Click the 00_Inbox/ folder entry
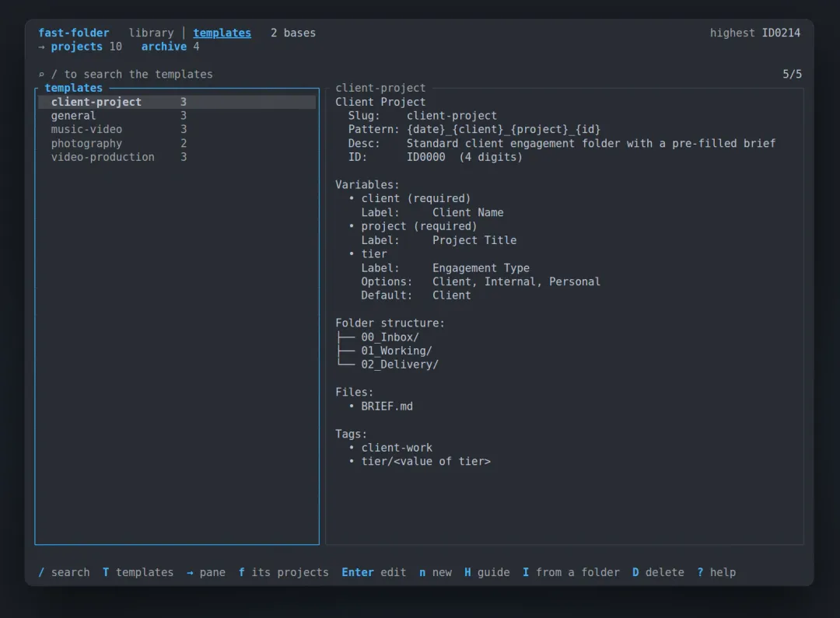The width and height of the screenshot is (840, 618). point(390,337)
